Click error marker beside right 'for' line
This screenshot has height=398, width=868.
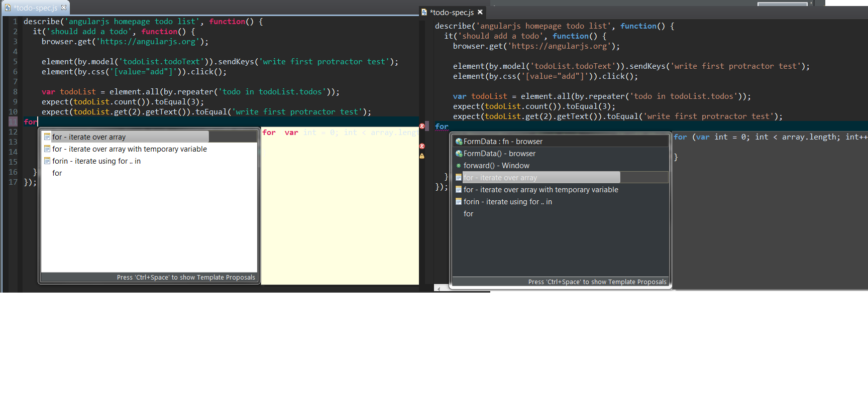(x=422, y=126)
